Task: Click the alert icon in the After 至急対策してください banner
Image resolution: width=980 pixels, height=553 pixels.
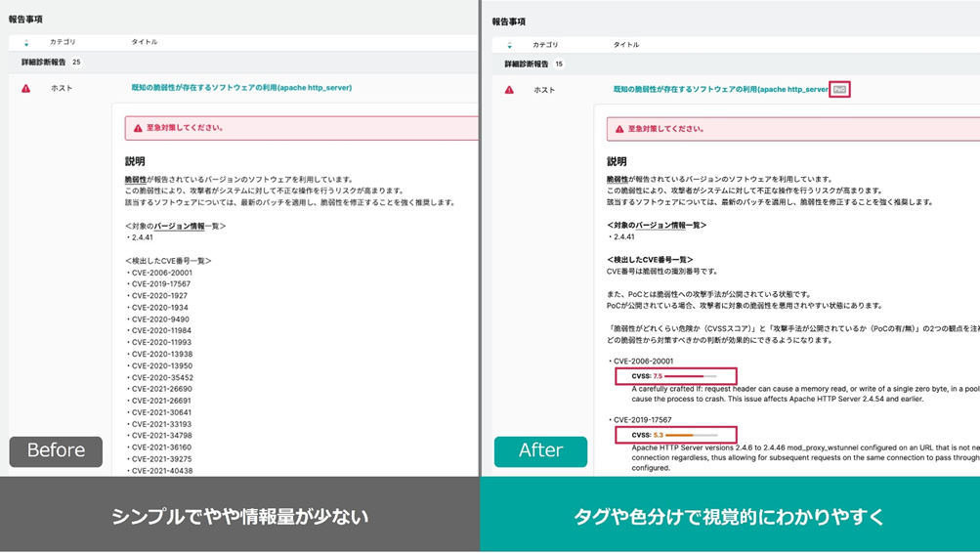Action: (618, 129)
